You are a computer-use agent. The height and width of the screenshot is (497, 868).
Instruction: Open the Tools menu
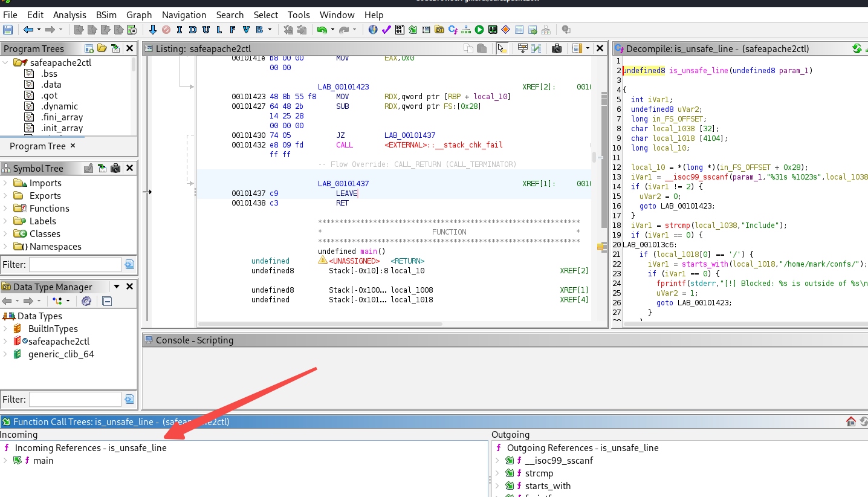299,15
